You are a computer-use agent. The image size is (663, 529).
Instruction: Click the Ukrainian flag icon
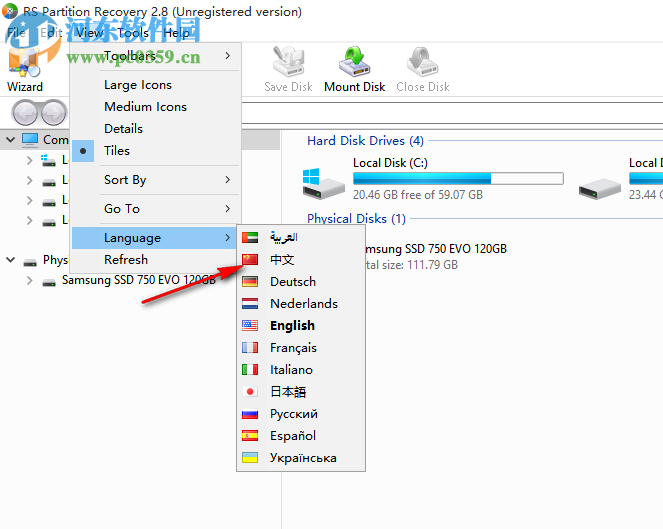250,458
